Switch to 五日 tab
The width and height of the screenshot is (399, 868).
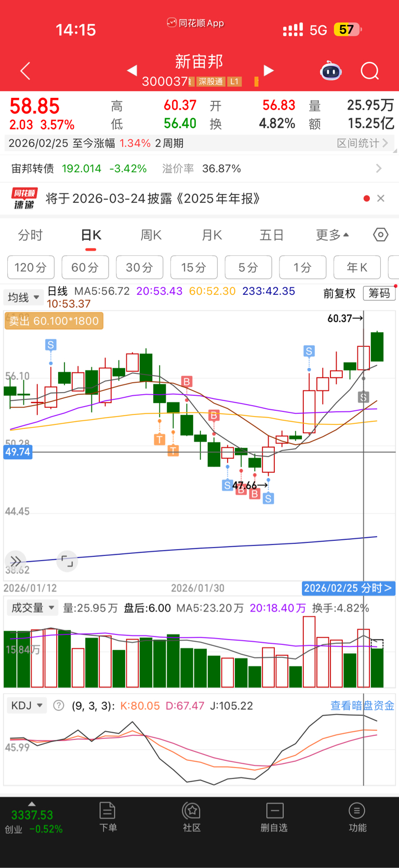(272, 235)
